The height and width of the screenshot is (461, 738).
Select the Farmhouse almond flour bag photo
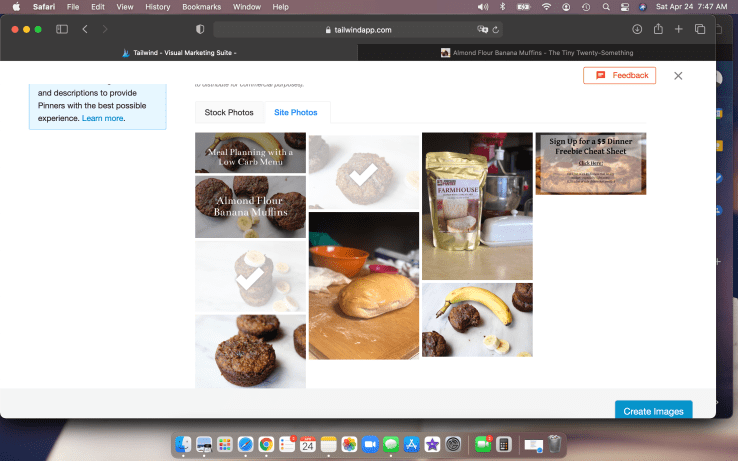(477, 206)
